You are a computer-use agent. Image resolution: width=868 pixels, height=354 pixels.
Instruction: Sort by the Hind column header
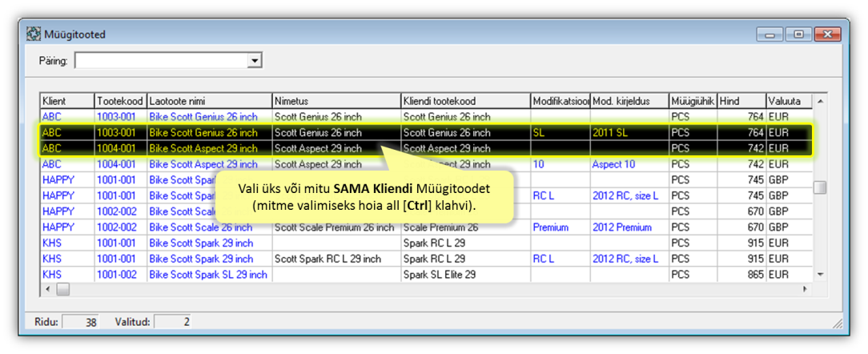pos(741,102)
